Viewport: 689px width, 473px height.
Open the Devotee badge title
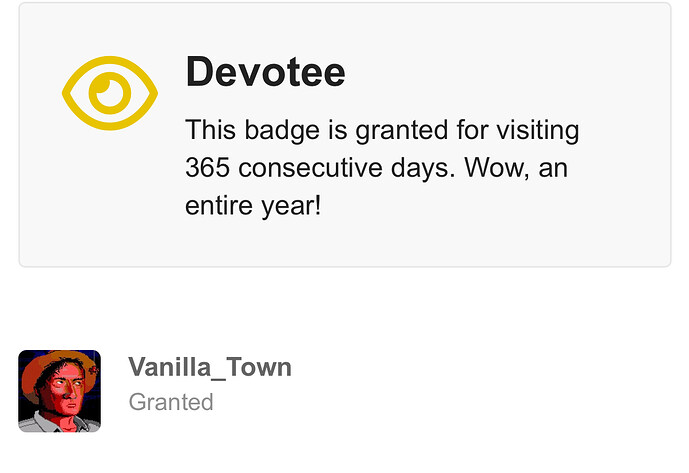[x=265, y=72]
